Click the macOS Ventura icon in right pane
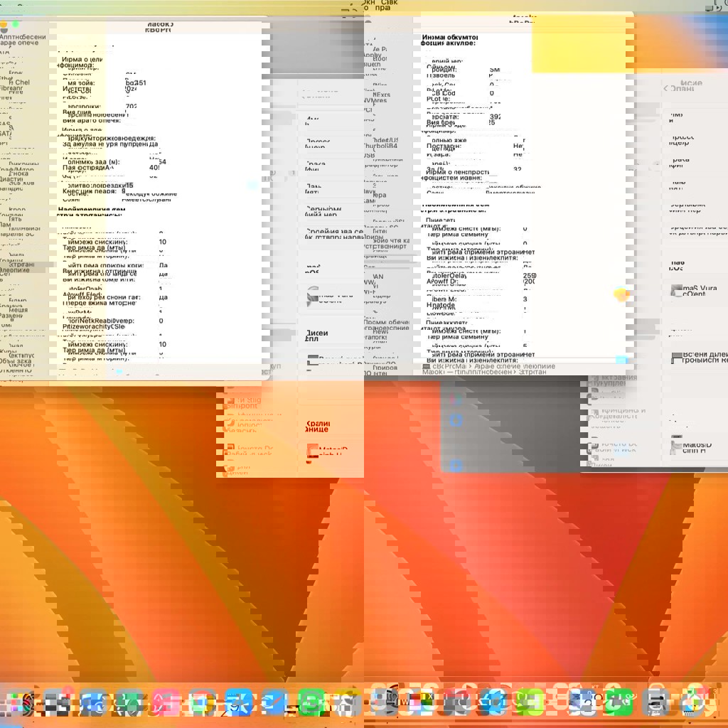The width and height of the screenshot is (728, 728). [676, 291]
